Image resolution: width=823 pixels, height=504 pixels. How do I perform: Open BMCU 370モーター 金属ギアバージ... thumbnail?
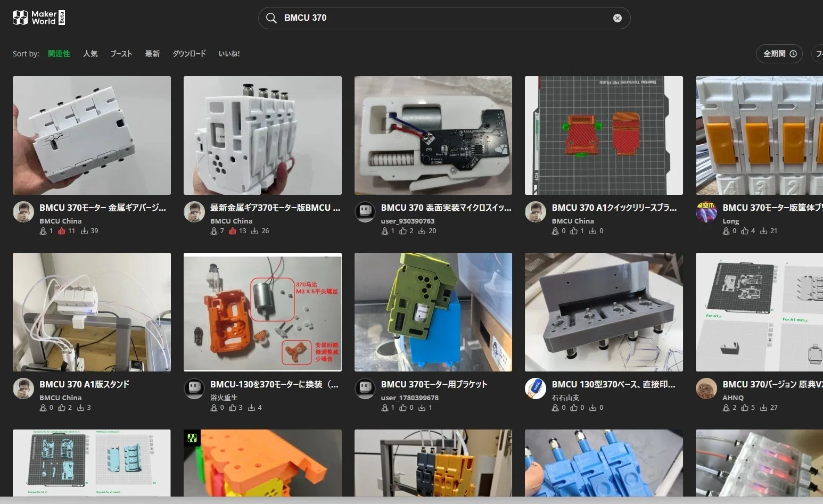(x=92, y=135)
